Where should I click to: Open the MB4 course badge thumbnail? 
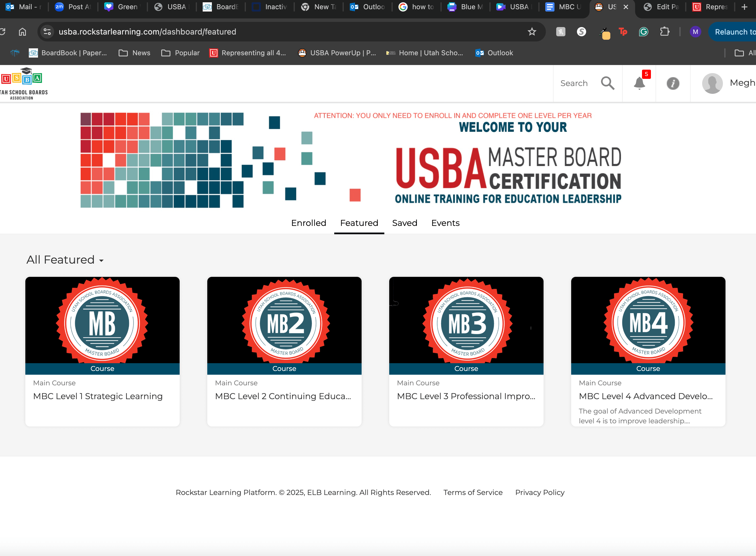tap(648, 320)
